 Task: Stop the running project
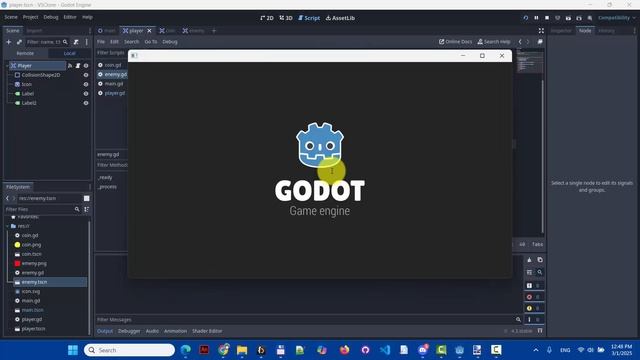point(547,18)
